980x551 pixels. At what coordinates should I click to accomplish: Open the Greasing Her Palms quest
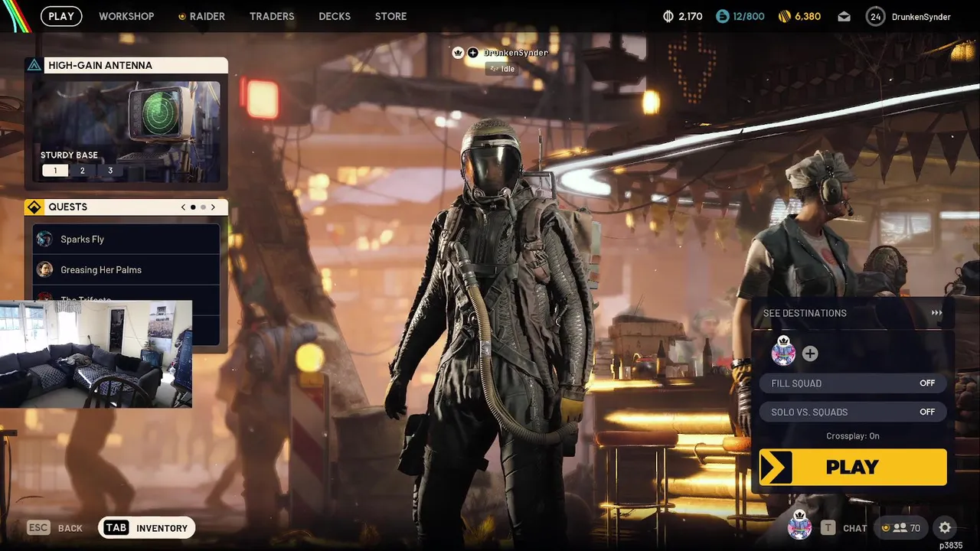tap(126, 269)
